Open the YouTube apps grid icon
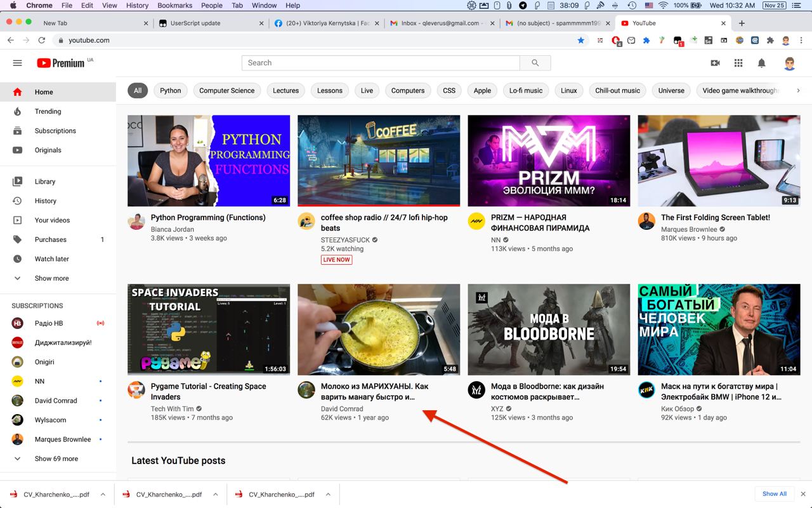The image size is (812, 508). pyautogui.click(x=738, y=63)
